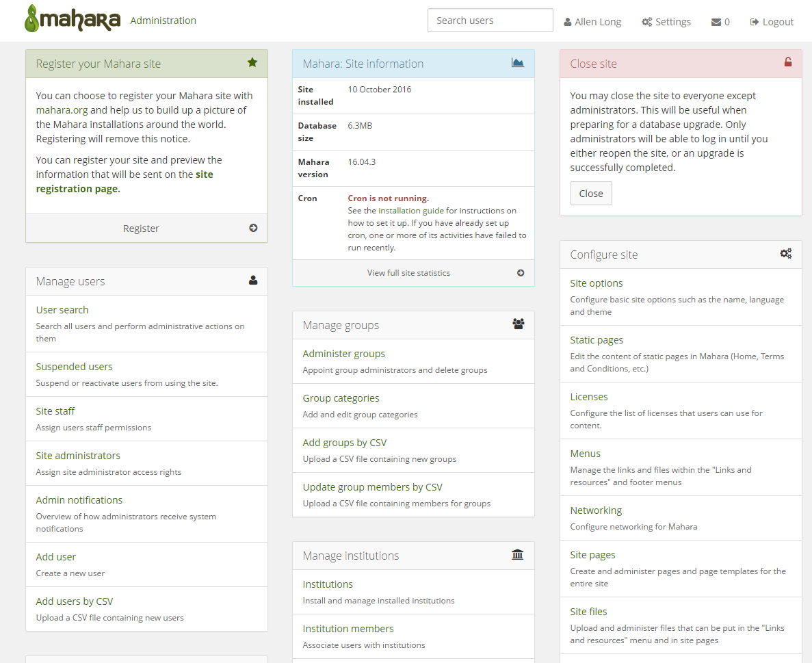
Task: Click the arrow beside the Register button
Action: pyautogui.click(x=253, y=229)
